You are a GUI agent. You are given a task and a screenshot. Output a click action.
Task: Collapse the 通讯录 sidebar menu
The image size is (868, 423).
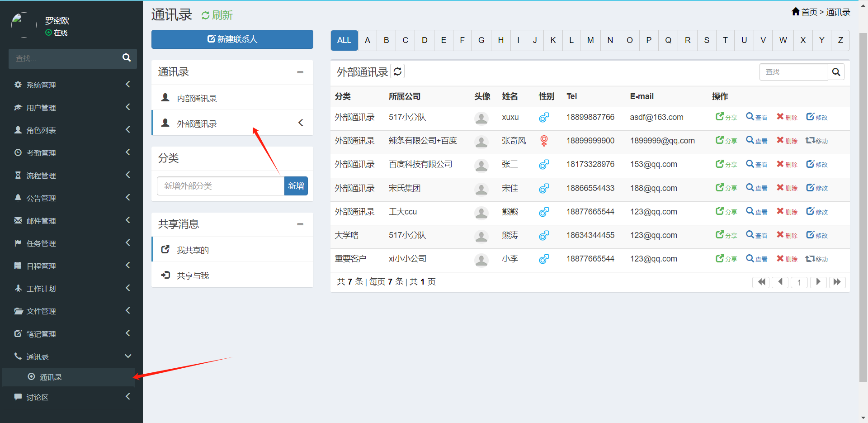pos(72,356)
